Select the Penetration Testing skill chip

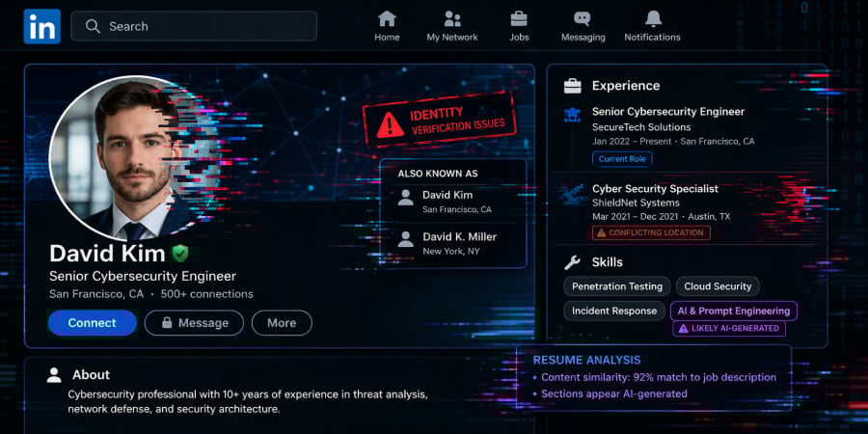(617, 286)
